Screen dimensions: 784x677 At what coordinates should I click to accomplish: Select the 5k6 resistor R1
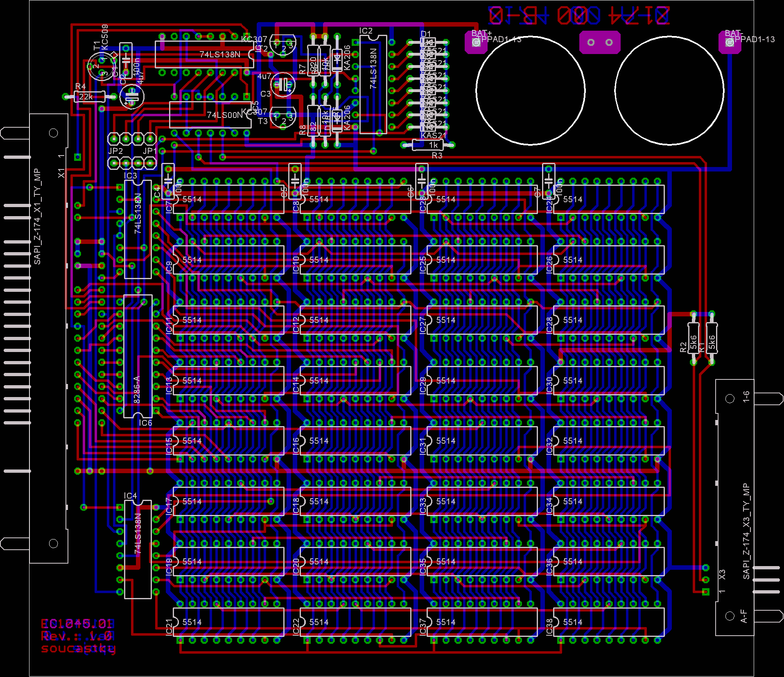pos(712,338)
